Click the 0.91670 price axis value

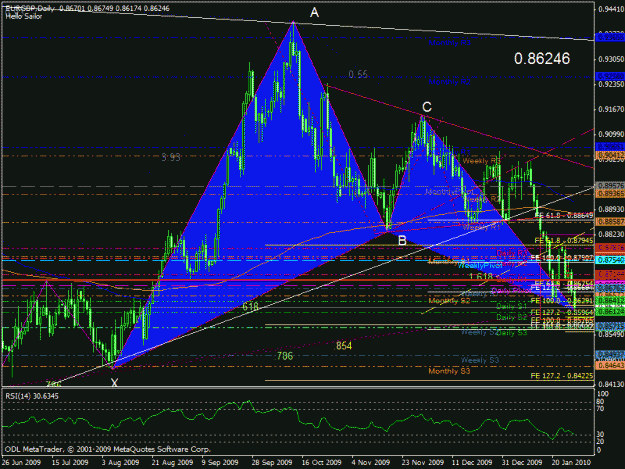pyautogui.click(x=611, y=109)
